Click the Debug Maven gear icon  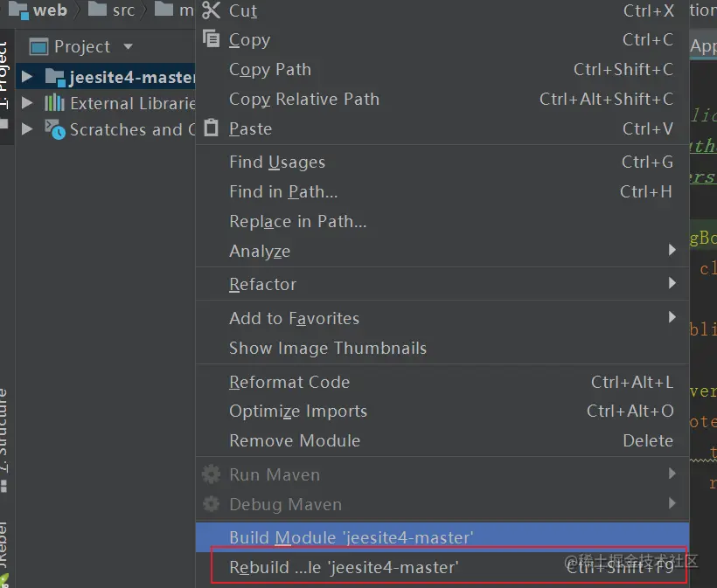(211, 503)
